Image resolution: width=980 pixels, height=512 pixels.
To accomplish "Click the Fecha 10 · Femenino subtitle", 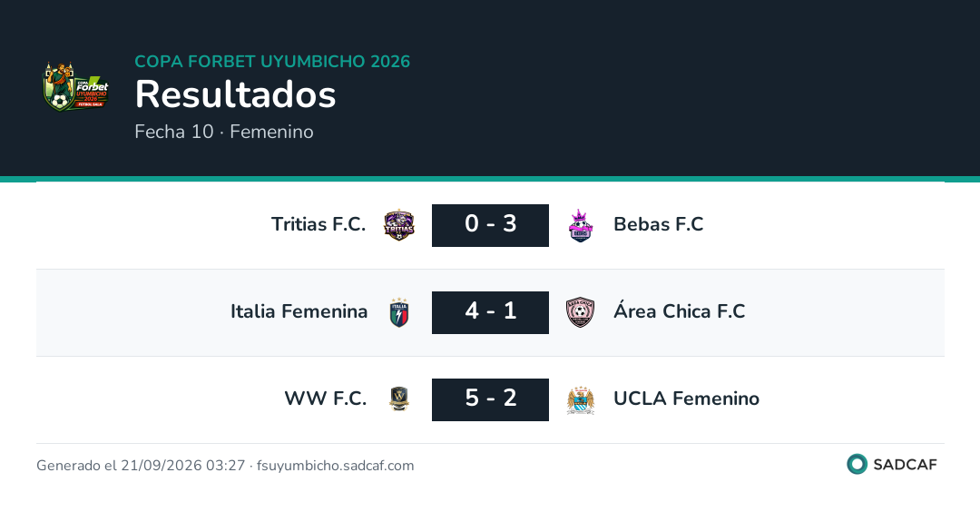I will click(224, 132).
